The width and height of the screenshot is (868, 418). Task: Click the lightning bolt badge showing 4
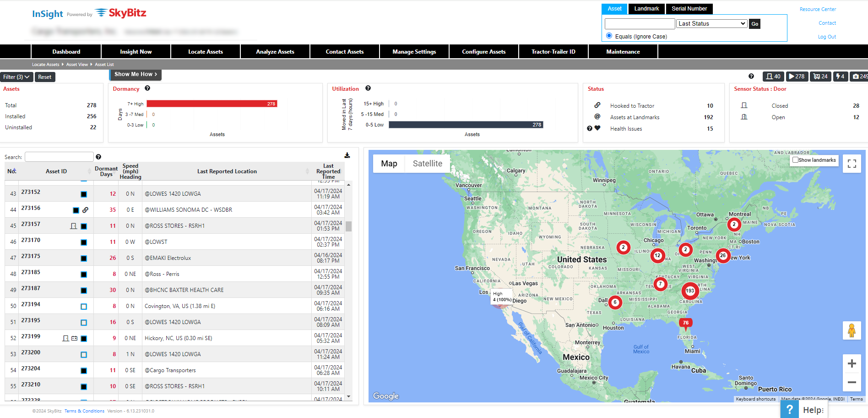[x=840, y=77]
